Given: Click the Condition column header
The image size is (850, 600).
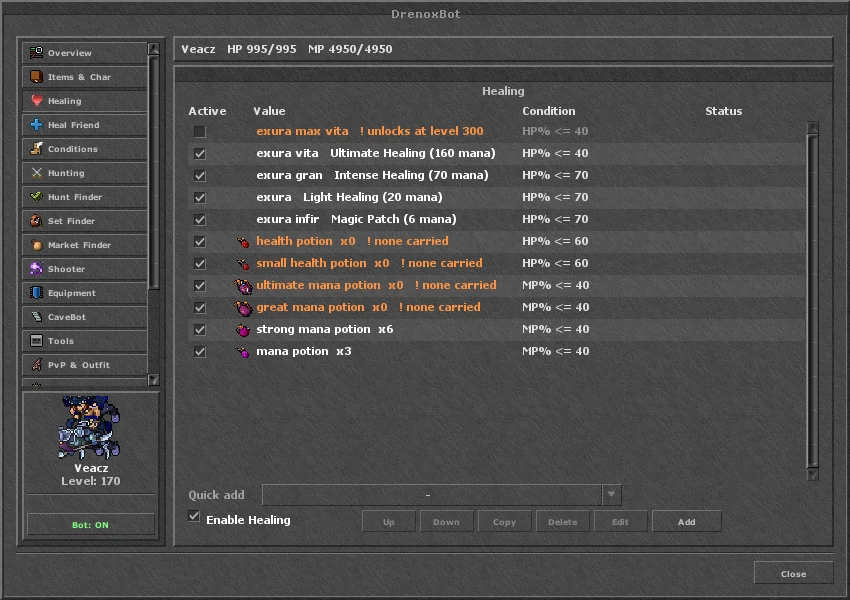Looking at the screenshot, I should (x=548, y=111).
